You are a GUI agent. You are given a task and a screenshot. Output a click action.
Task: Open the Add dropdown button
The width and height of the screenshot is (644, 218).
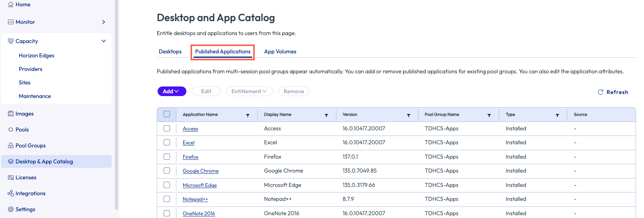pyautogui.click(x=172, y=91)
